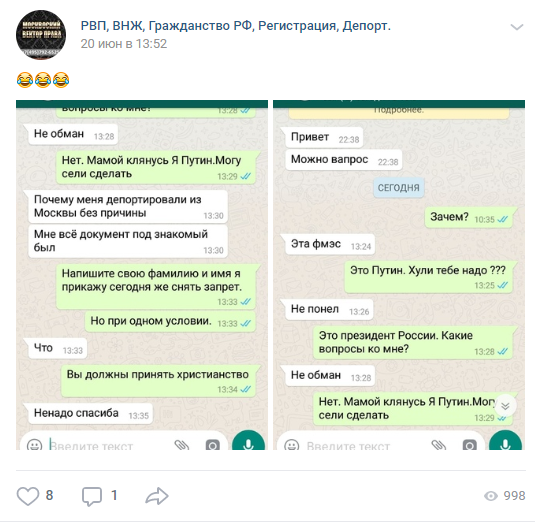Open the right WhatsApp screenshot image
535x522 pixels.
(x=399, y=275)
